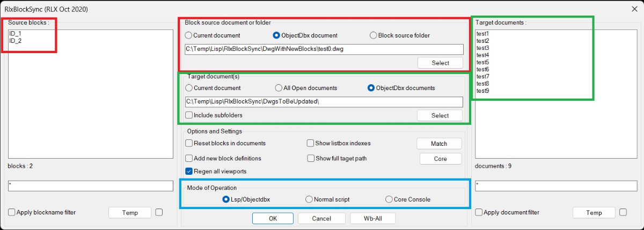Enable Show listbox indexes option
Image resolution: width=644 pixels, height=230 pixels.
tap(310, 143)
